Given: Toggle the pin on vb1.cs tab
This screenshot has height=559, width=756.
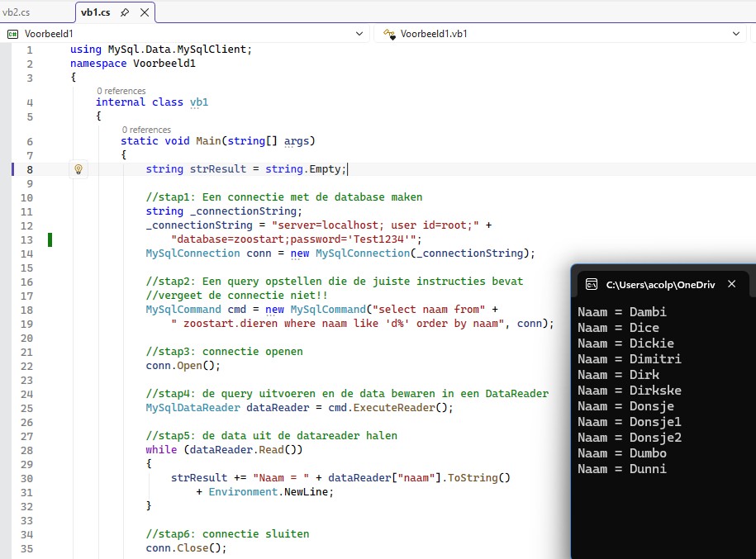Looking at the screenshot, I should [125, 12].
